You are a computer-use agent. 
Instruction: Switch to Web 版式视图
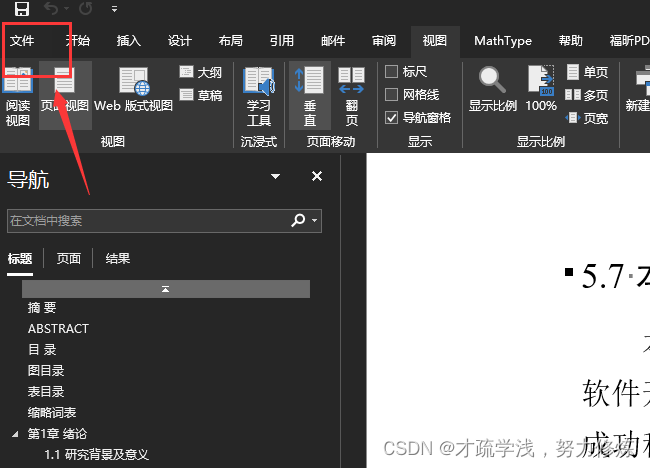coord(133,90)
